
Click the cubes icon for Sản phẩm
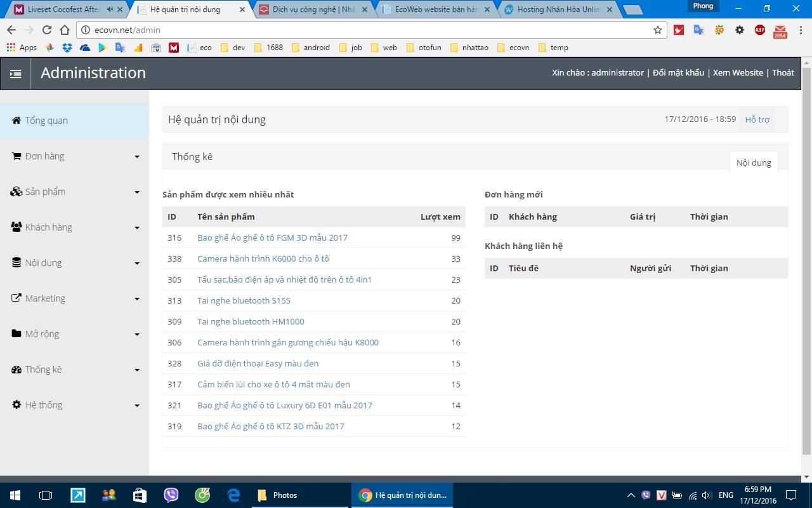tap(16, 192)
